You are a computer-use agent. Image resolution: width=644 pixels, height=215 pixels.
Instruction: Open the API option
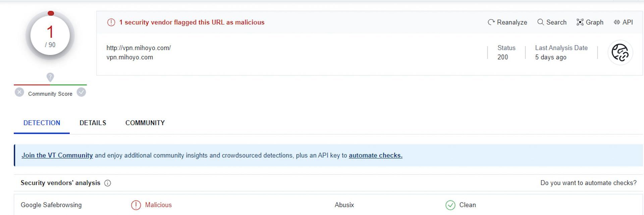623,22
